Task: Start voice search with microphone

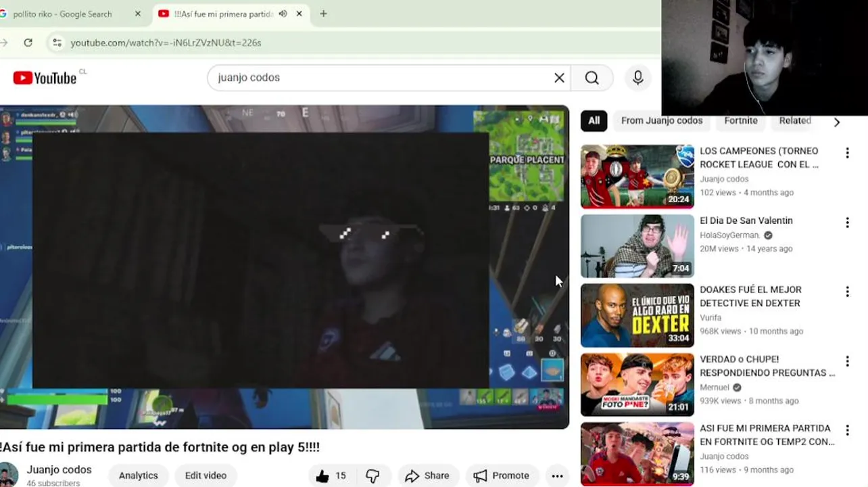Action: tap(637, 78)
